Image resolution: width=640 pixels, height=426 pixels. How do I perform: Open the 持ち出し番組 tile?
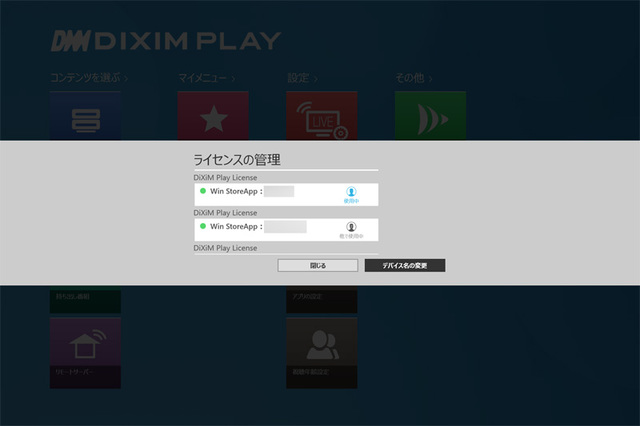click(85, 299)
